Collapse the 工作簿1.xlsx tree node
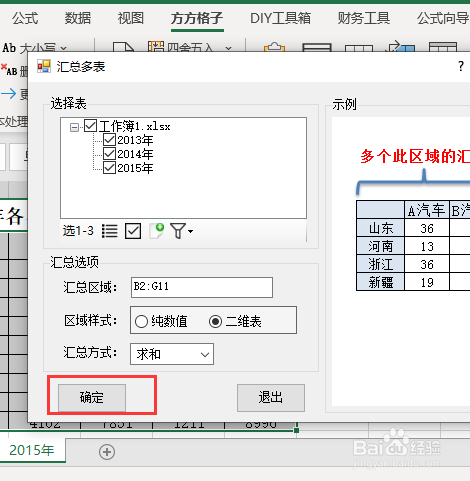The width and height of the screenshot is (470, 481). pos(74,127)
